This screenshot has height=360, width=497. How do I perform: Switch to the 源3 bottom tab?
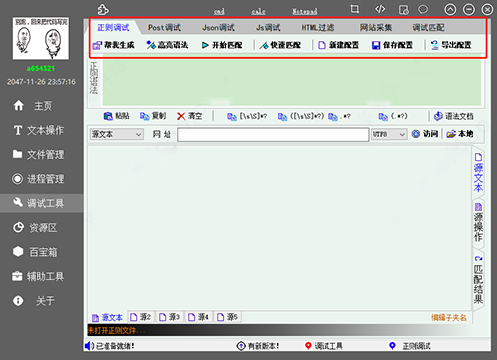coord(169,317)
